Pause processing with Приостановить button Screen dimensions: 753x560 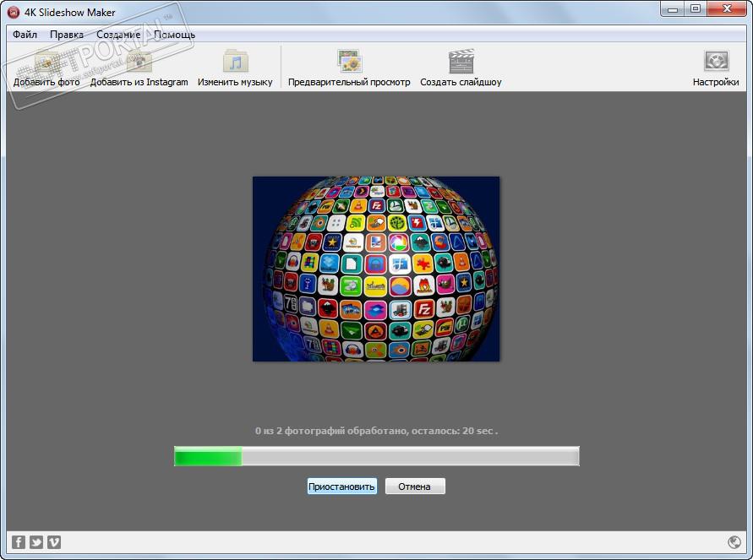[341, 487]
